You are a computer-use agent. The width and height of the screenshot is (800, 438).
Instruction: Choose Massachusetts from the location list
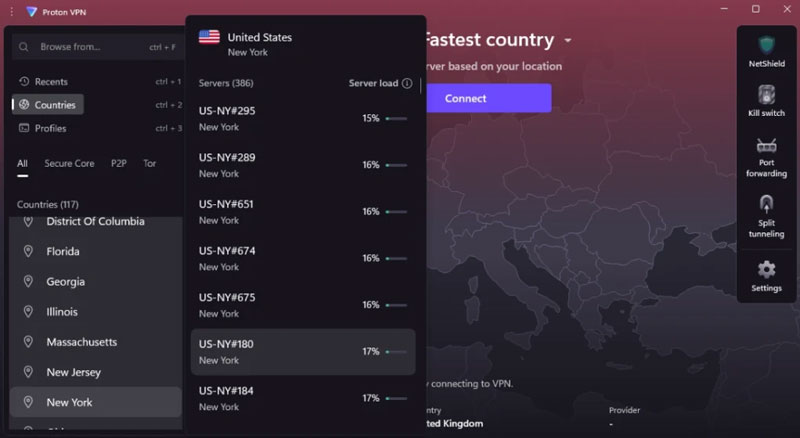click(x=82, y=342)
